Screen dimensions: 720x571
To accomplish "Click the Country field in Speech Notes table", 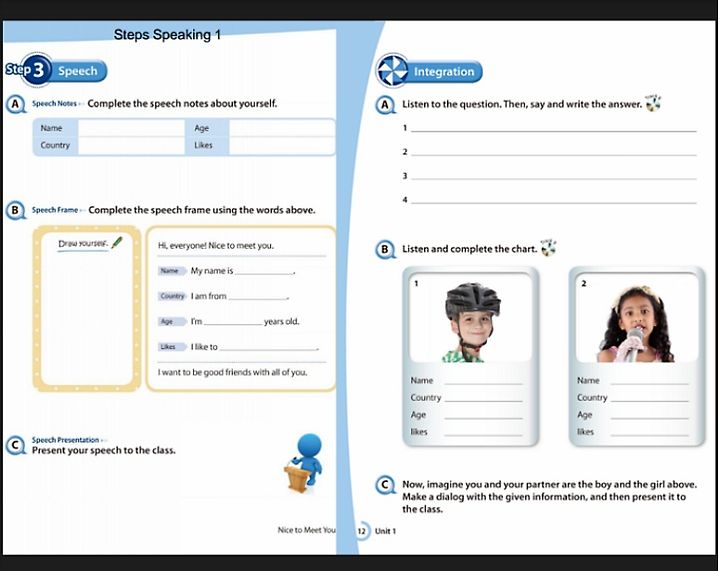I will pyautogui.click(x=131, y=146).
